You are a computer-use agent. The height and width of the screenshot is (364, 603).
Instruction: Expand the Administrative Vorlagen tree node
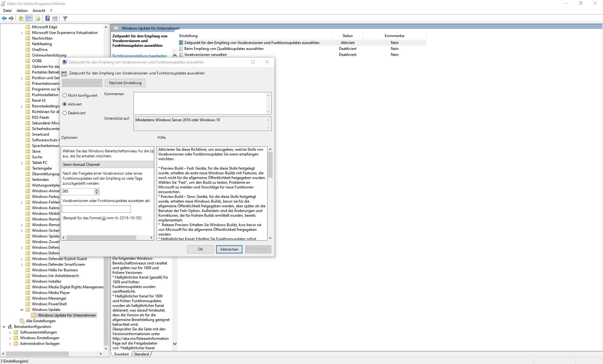click(x=10, y=344)
